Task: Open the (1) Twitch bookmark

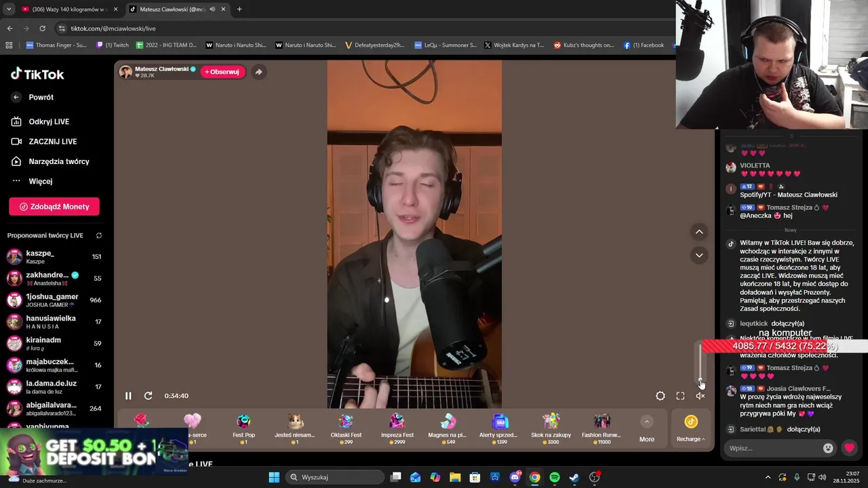Action: (x=113, y=45)
